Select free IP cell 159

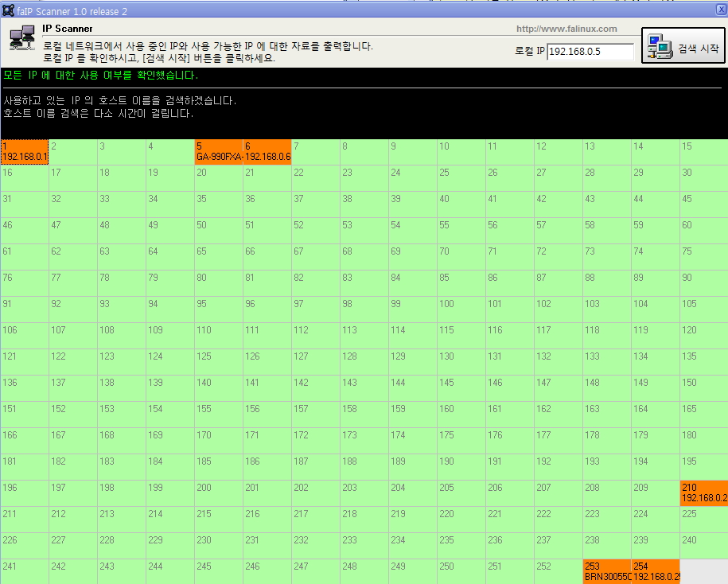pos(413,414)
